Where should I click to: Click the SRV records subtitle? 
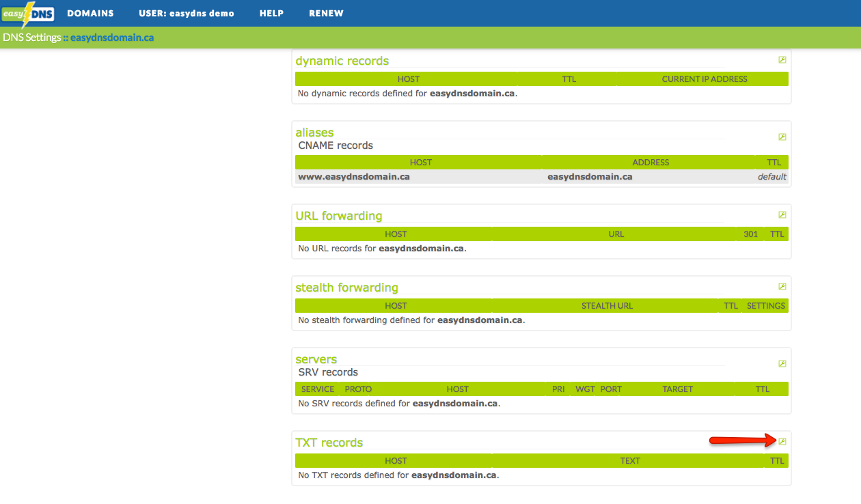328,372
